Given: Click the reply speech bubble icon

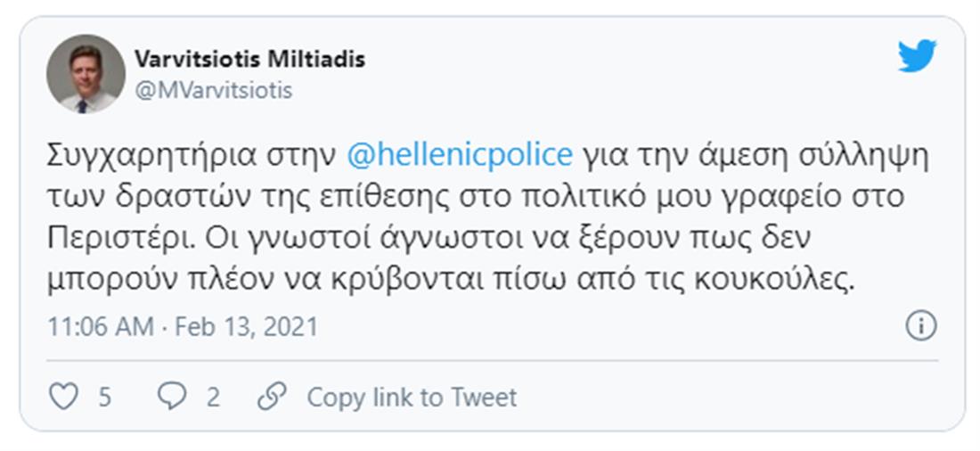Looking at the screenshot, I should click(x=171, y=397).
